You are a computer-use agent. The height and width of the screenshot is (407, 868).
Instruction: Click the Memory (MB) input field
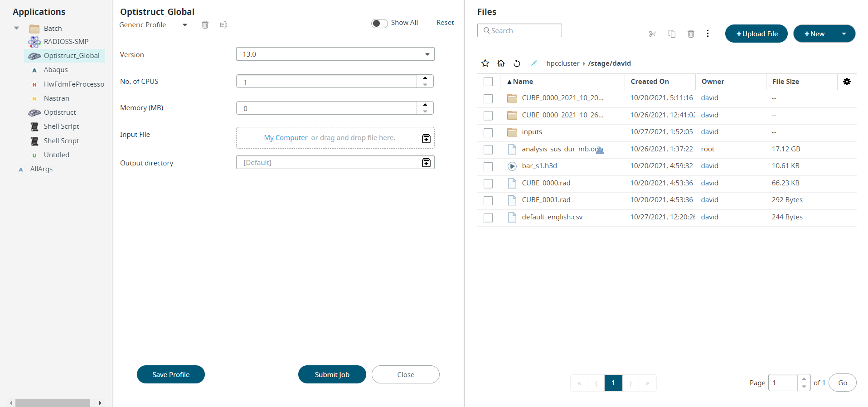pyautogui.click(x=326, y=108)
